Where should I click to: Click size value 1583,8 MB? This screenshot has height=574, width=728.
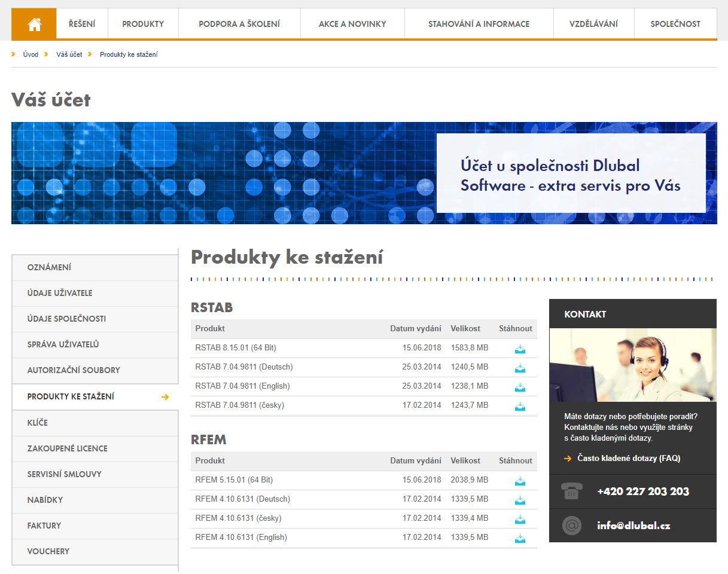[x=470, y=347]
